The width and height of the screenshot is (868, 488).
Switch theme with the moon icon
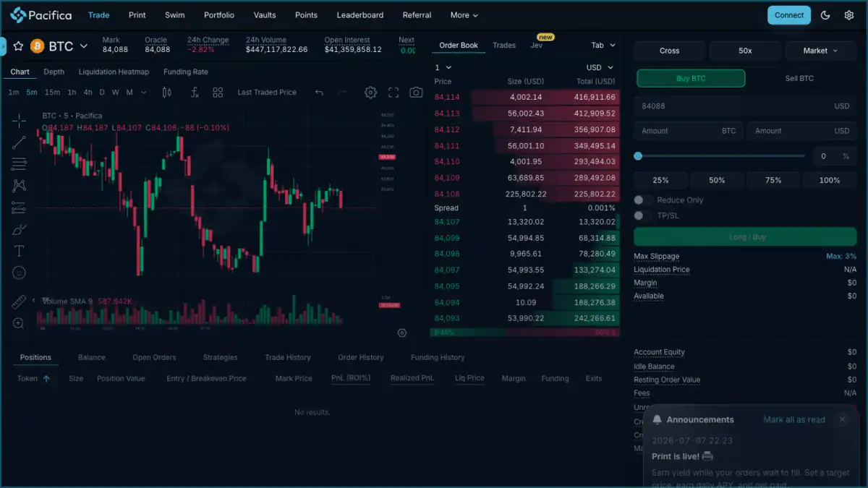(x=825, y=15)
